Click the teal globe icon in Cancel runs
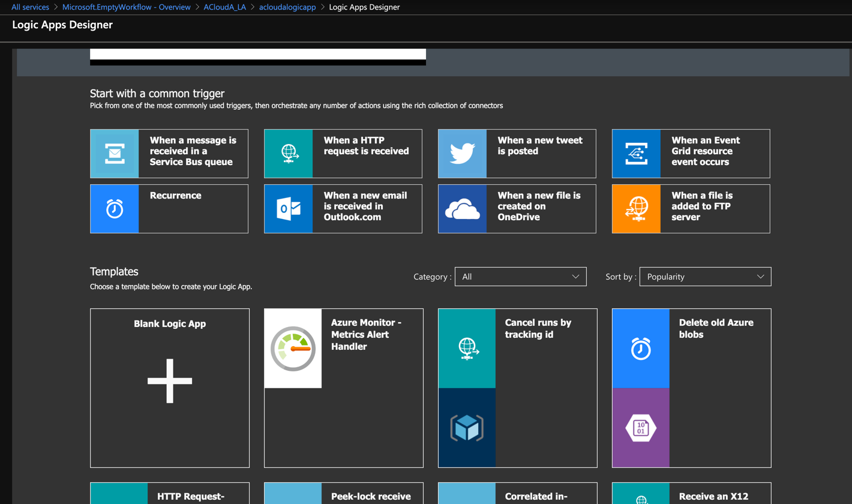The height and width of the screenshot is (504, 852). pos(467,349)
